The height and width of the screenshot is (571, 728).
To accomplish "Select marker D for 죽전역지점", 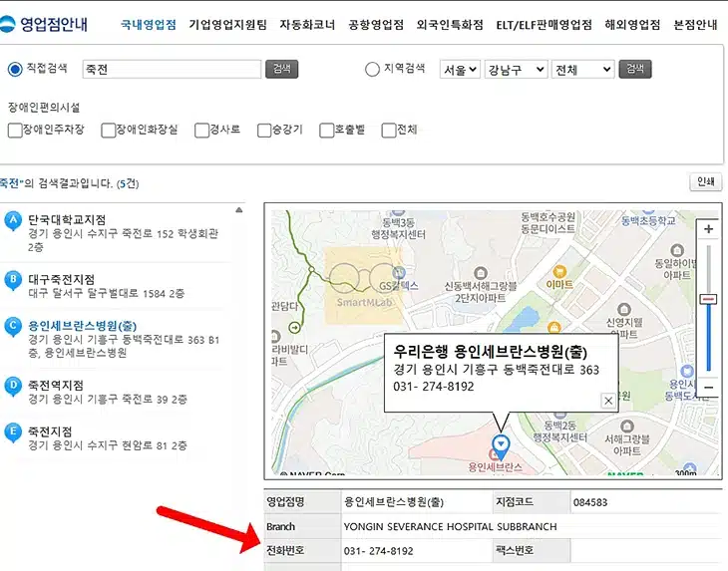I will (x=13, y=387).
